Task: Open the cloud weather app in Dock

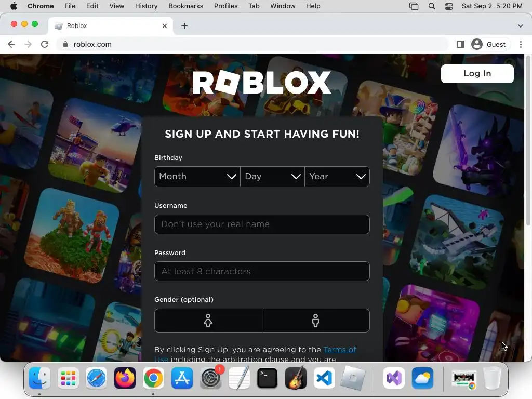Action: coord(422,378)
